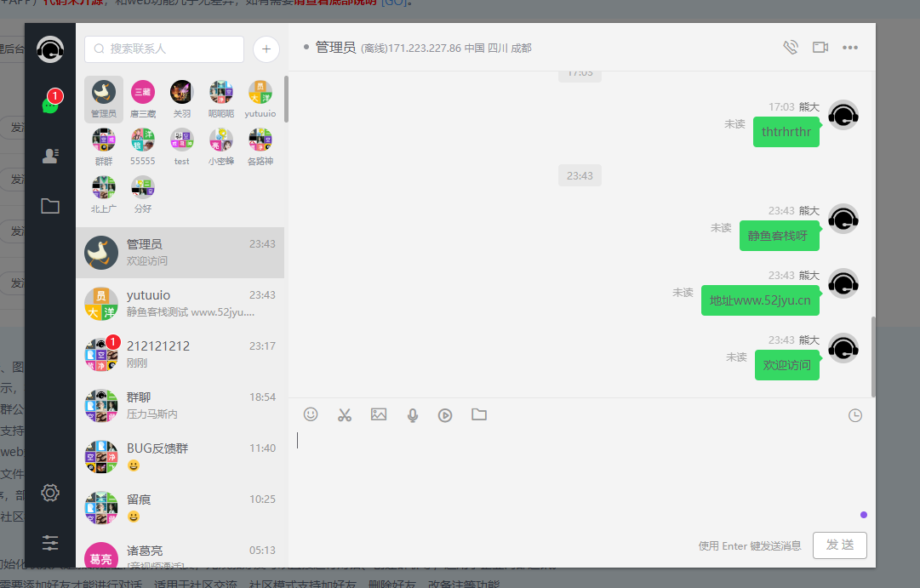Click the video file send icon
Viewport: 920px width, 588px height.
click(445, 415)
